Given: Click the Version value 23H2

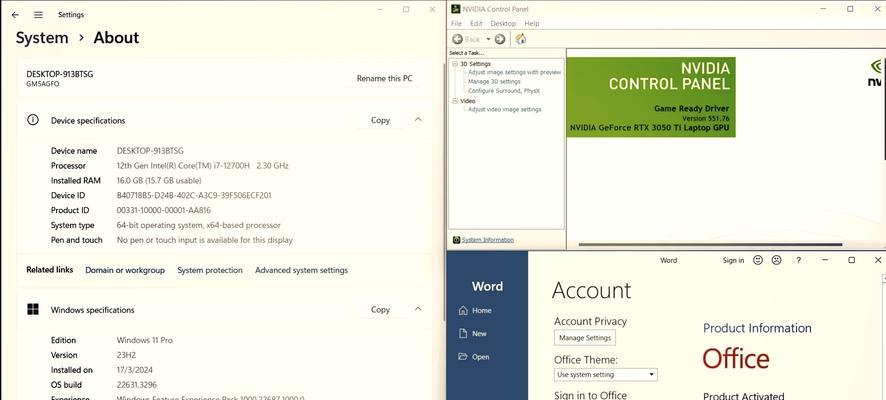Looking at the screenshot, I should 126,355.
